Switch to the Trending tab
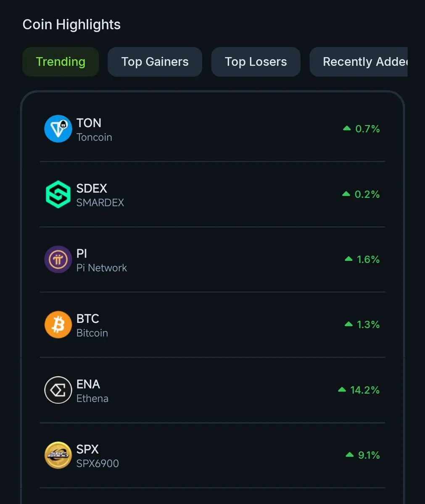The height and width of the screenshot is (504, 425). click(x=61, y=62)
